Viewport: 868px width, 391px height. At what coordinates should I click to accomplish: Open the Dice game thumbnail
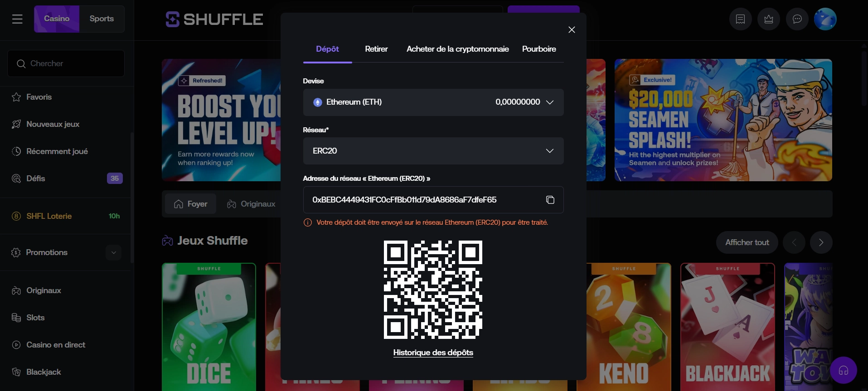209,327
